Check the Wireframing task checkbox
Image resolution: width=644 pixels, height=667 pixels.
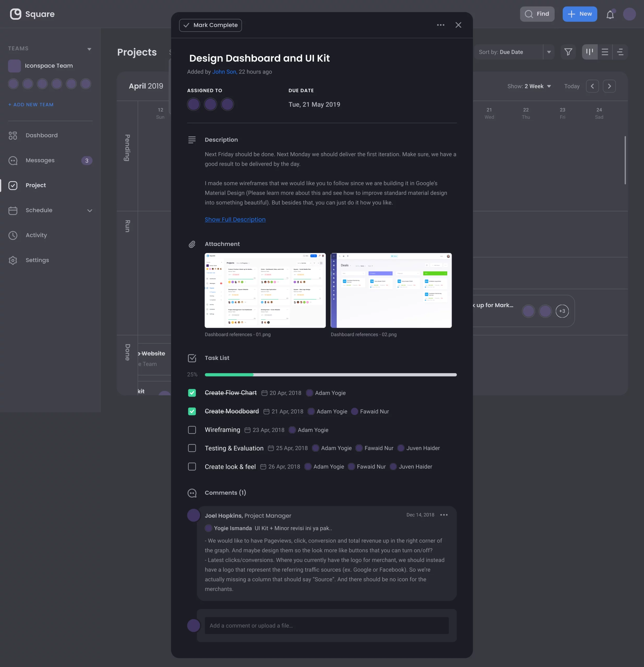(x=192, y=430)
